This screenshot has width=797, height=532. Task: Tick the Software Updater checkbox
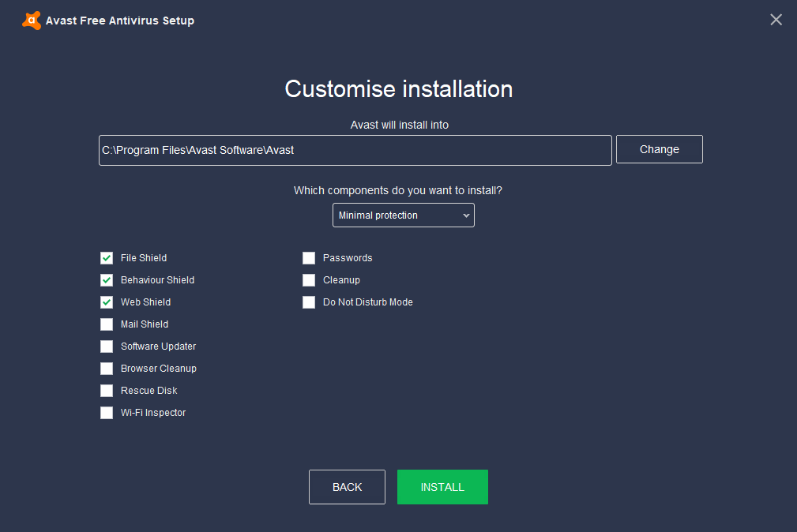107,347
